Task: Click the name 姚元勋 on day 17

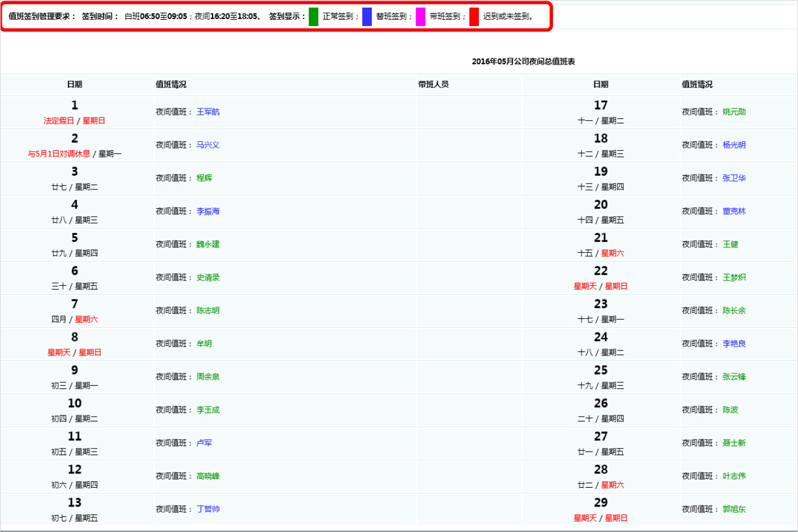Action: (734, 112)
